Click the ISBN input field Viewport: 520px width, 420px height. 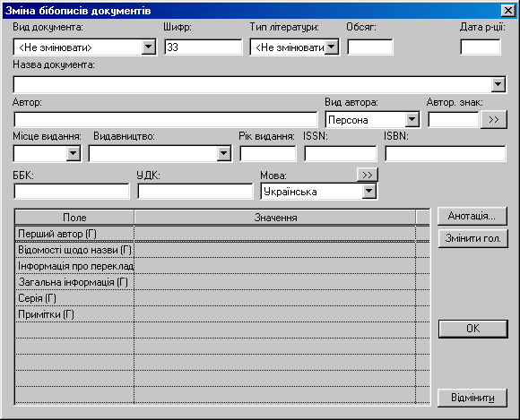coord(446,154)
